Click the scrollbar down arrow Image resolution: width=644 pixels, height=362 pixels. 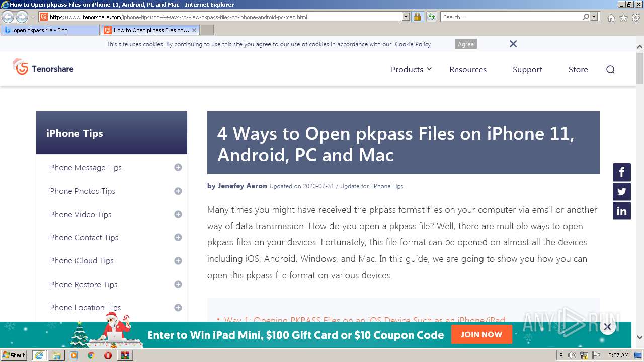640,337
